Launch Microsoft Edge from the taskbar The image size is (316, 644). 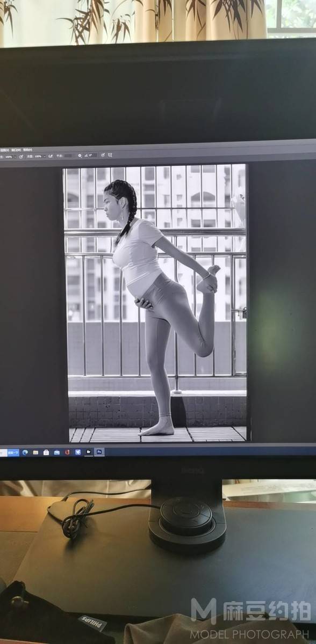click(25, 452)
